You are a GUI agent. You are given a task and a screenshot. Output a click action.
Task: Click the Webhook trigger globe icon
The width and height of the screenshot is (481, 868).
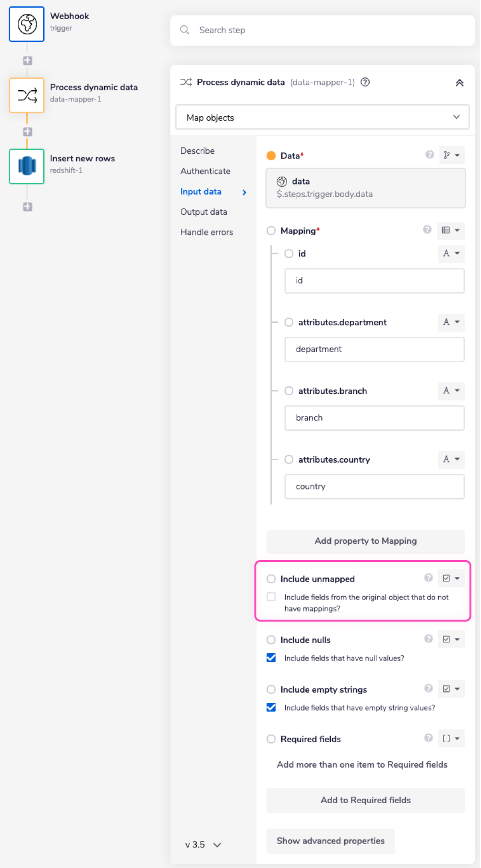[x=27, y=24]
